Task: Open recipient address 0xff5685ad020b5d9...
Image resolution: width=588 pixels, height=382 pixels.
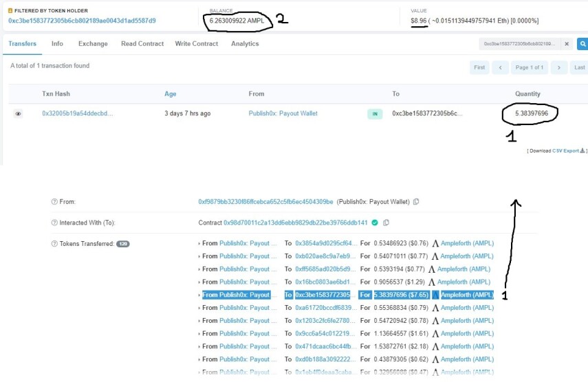Action: 325,269
